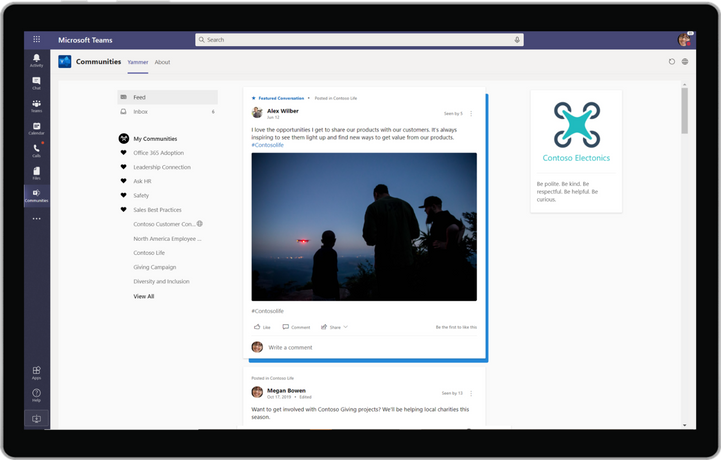Screen dimensions: 721x460
Task: Click the feed vertical scrollbar thumb
Action: [x=685, y=110]
